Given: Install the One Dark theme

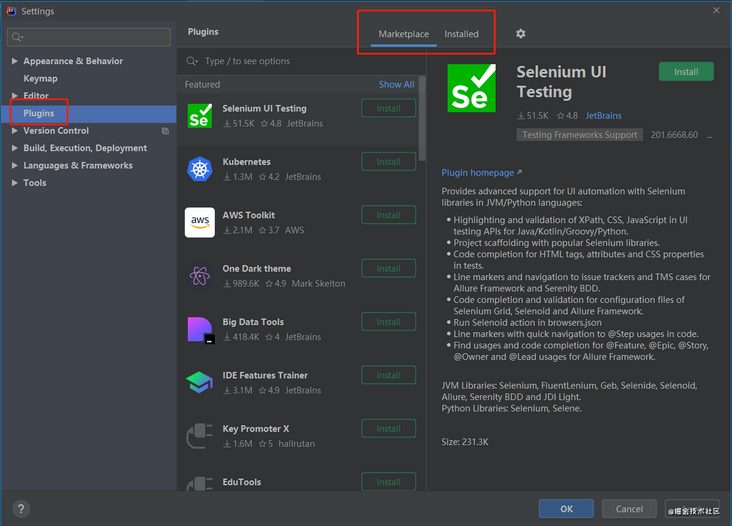Looking at the screenshot, I should (x=388, y=268).
